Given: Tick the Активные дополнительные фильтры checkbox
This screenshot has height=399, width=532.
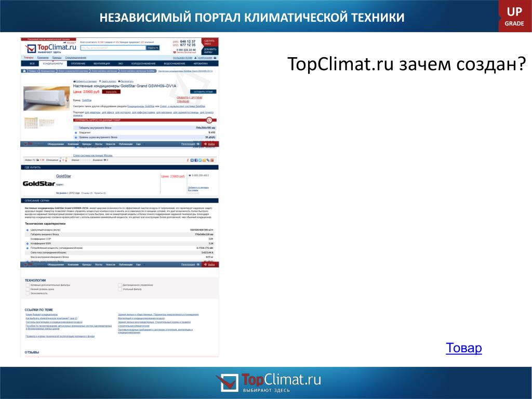Looking at the screenshot, I should click(x=28, y=285).
